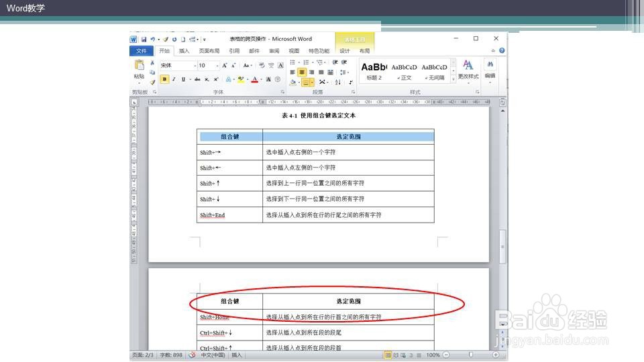Screen dimensions: 644x362
Task: Click the zoom slider handle
Action: [x=471, y=355]
